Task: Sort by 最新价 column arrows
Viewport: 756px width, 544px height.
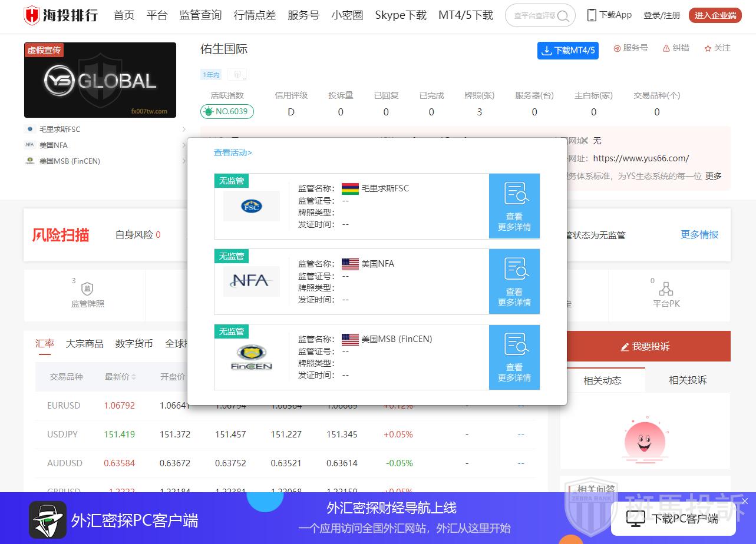Action: 134,377
